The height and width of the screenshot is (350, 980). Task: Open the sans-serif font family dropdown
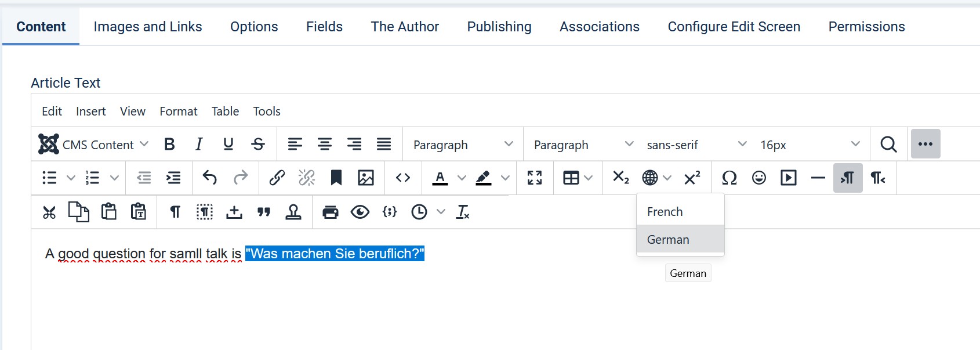point(696,145)
